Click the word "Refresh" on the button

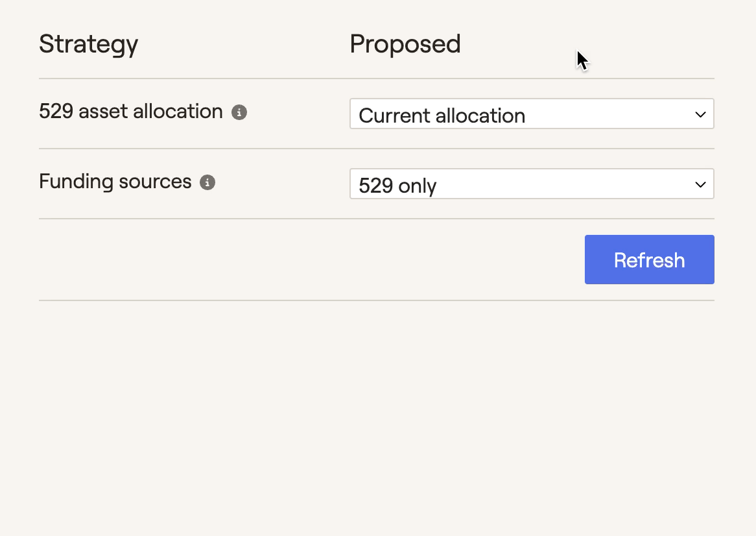[x=649, y=260]
